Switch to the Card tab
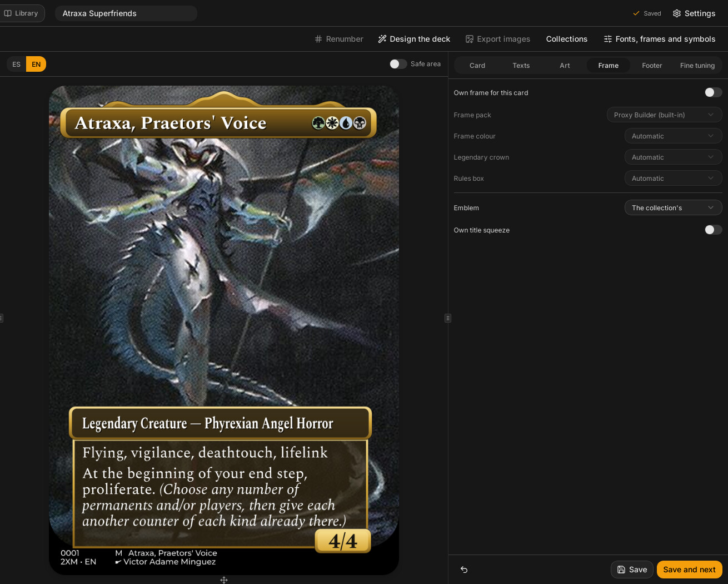 [477, 65]
